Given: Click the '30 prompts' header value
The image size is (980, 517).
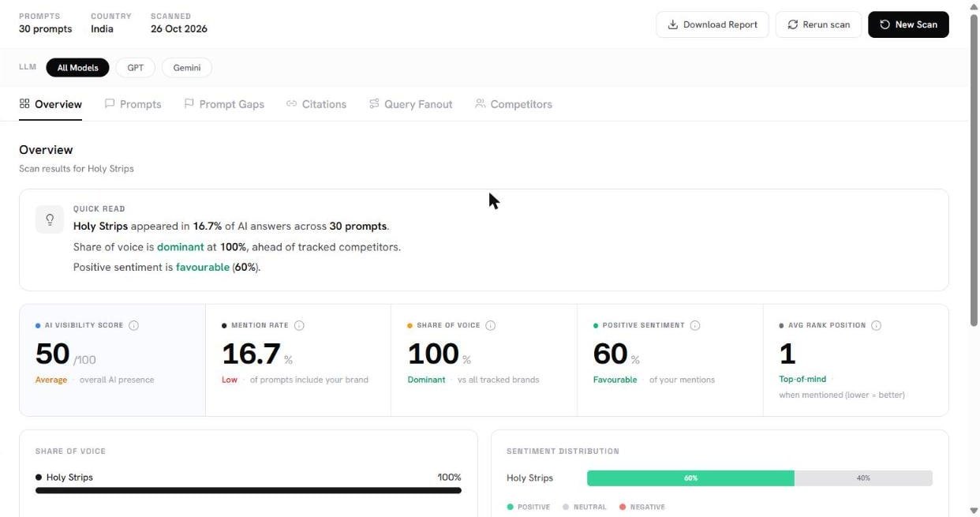Looking at the screenshot, I should 45,29.
